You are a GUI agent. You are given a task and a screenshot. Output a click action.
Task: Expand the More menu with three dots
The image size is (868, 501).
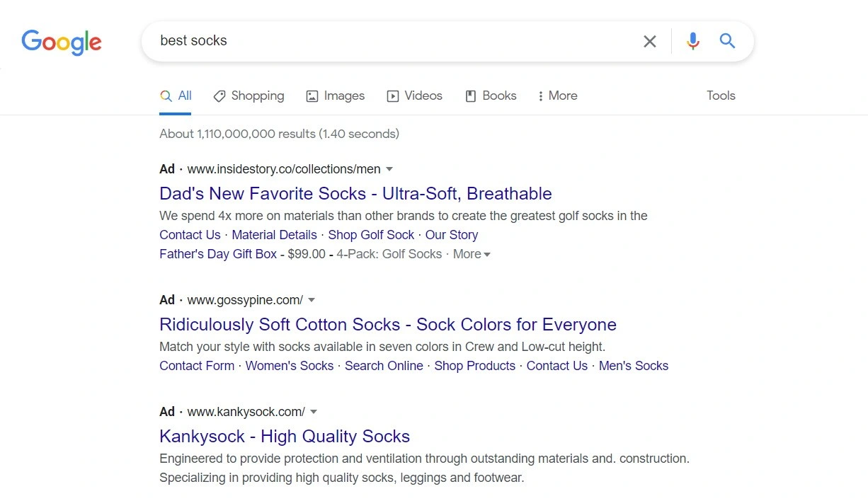pyautogui.click(x=557, y=96)
